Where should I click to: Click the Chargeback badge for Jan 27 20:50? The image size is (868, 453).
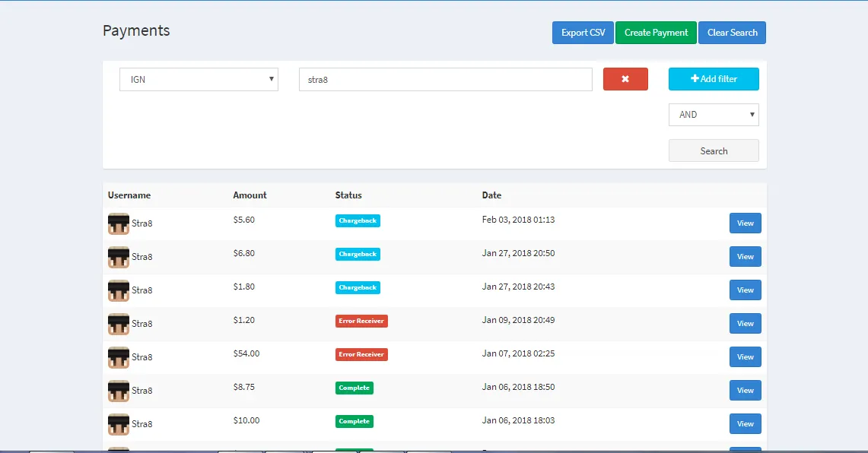358,255
